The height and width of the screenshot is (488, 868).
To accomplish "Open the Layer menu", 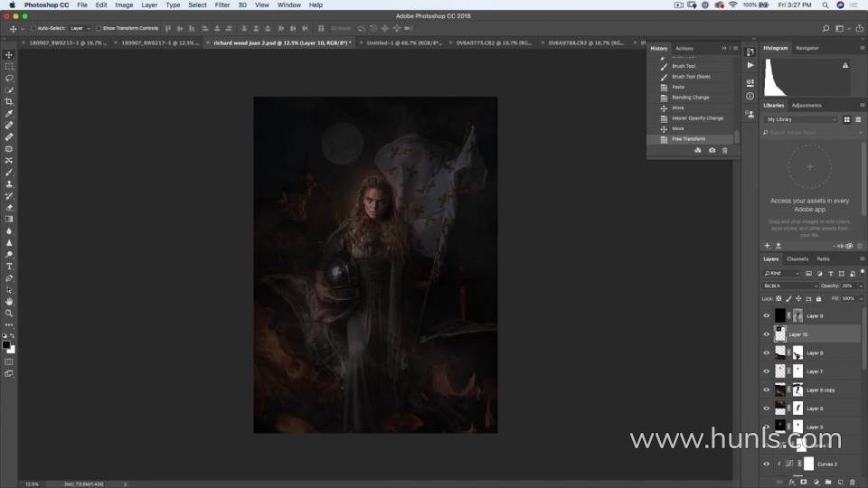I will pyautogui.click(x=149, y=5).
